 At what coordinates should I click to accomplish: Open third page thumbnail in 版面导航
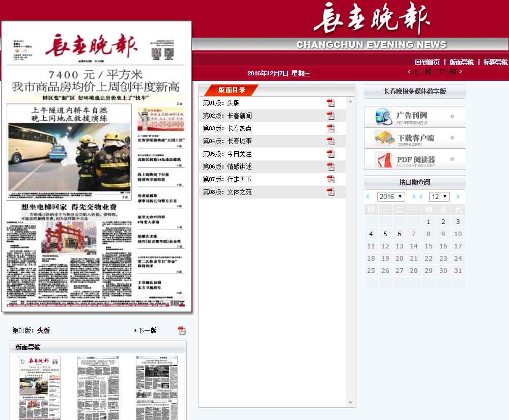156,388
